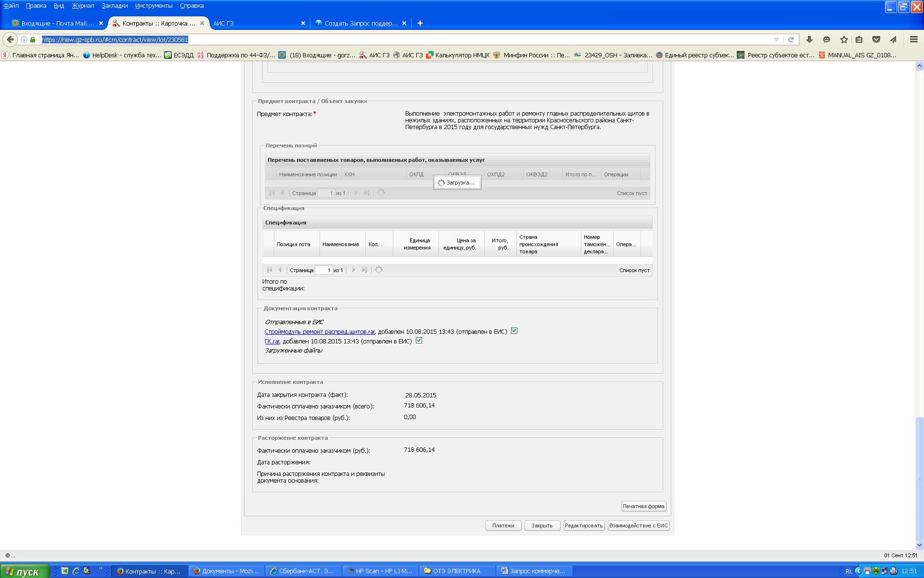Open Firefox hamburger menu
This screenshot has width=924, height=578.
[913, 39]
